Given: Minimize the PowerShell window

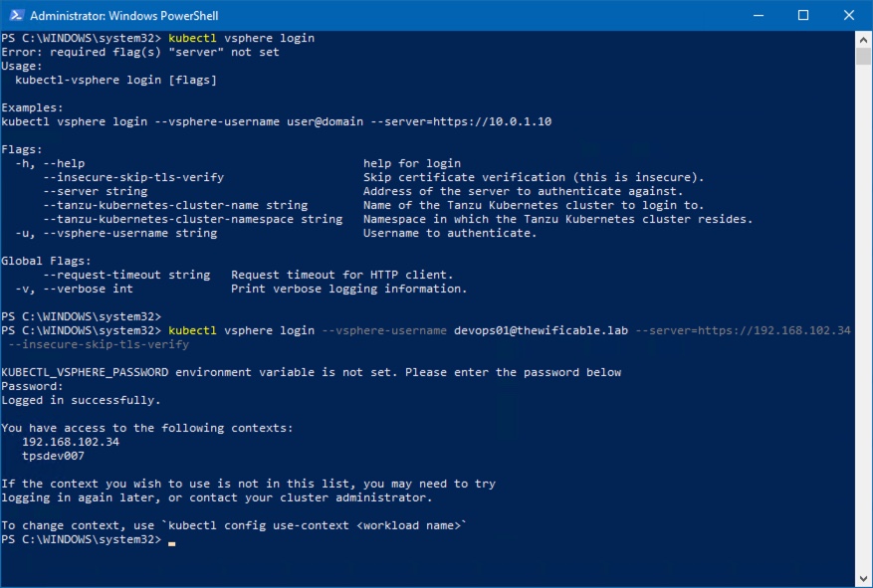Looking at the screenshot, I should (757, 16).
